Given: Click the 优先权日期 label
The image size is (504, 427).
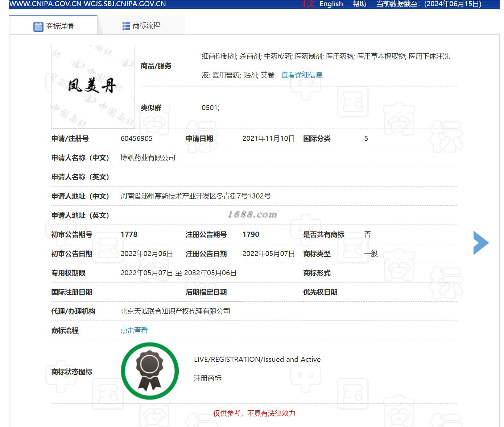Looking at the screenshot, I should 321,292.
